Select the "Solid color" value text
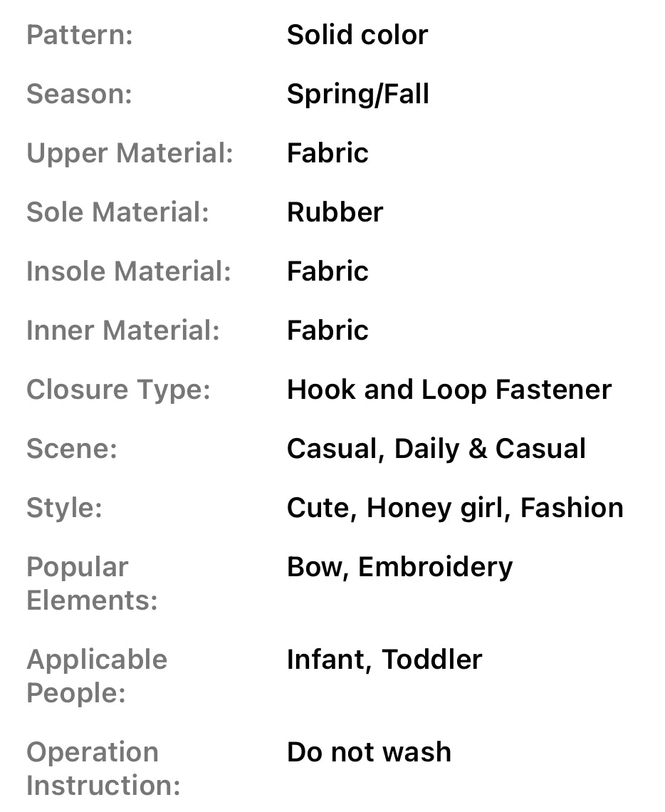Image resolution: width=665 pixels, height=812 pixels. pyautogui.click(x=357, y=35)
